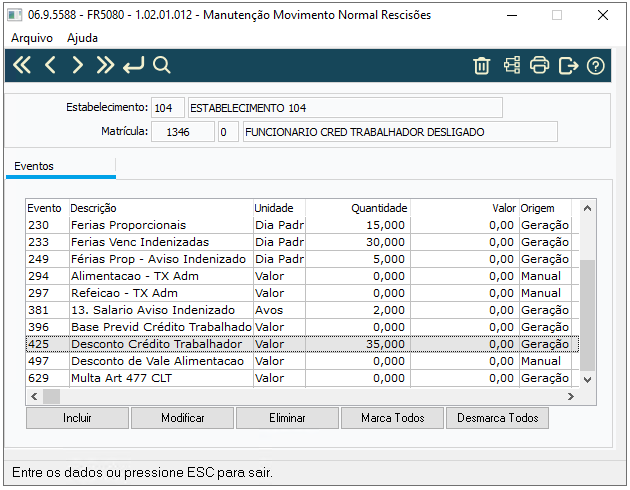Click the horizontal scrollbar right arrow

(x=571, y=397)
